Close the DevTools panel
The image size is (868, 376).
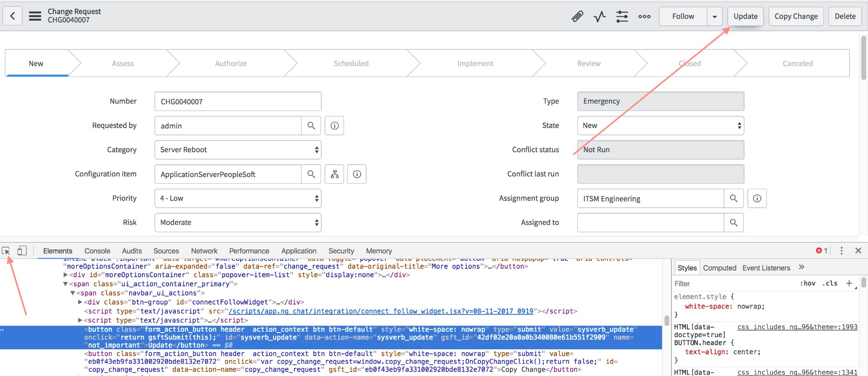pyautogui.click(x=858, y=251)
